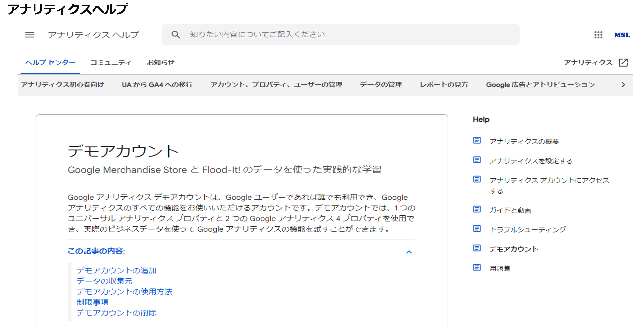
Task: Click article icon next to アナリティクスの概要
Action: pyautogui.click(x=477, y=141)
